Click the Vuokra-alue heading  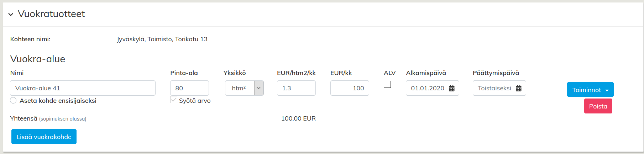point(38,59)
